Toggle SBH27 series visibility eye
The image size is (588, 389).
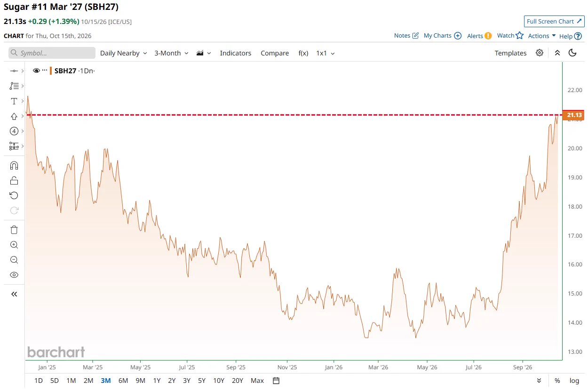coord(36,70)
